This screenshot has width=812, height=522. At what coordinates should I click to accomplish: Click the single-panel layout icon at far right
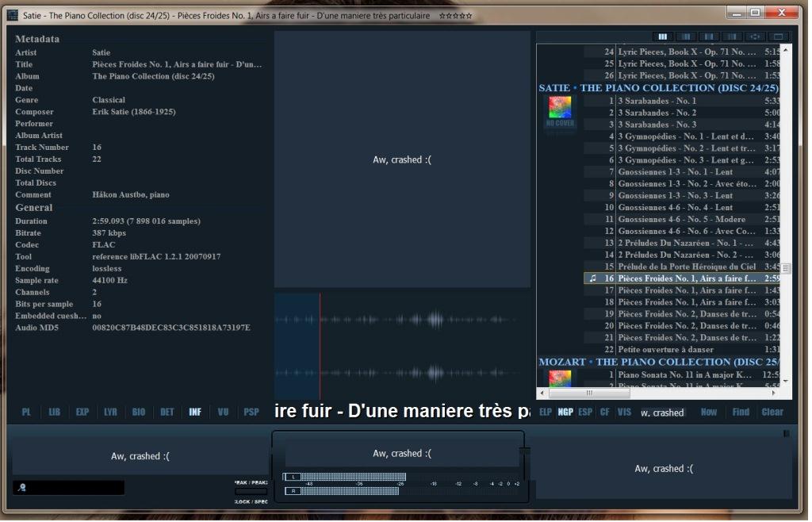point(778,36)
